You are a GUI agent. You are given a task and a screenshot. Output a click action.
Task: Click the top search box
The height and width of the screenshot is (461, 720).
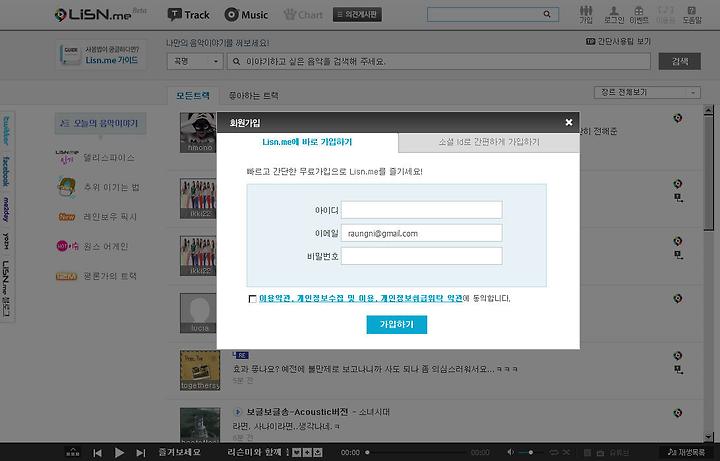click(493, 14)
